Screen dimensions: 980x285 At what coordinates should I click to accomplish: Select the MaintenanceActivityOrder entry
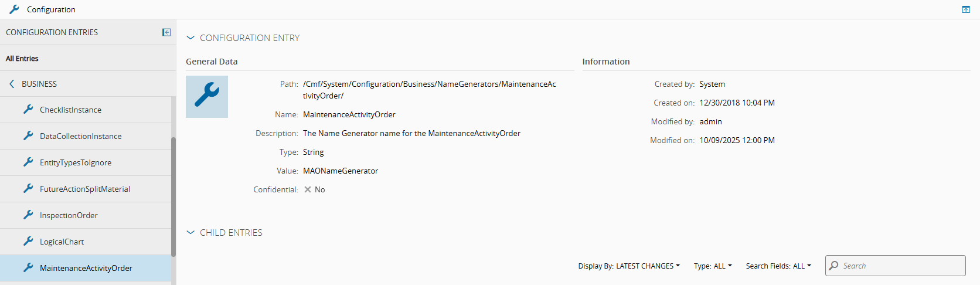(x=86, y=268)
